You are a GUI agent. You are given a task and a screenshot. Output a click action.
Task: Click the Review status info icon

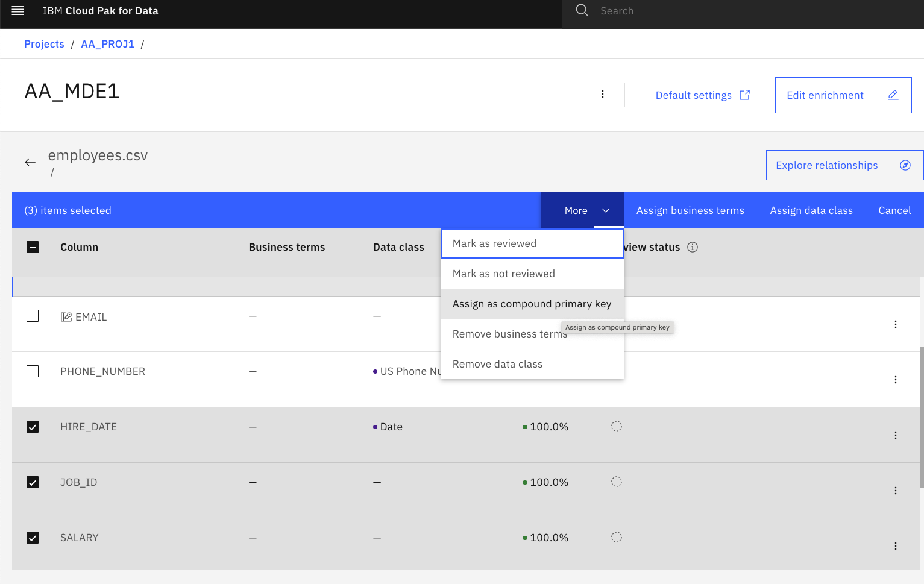click(x=693, y=247)
